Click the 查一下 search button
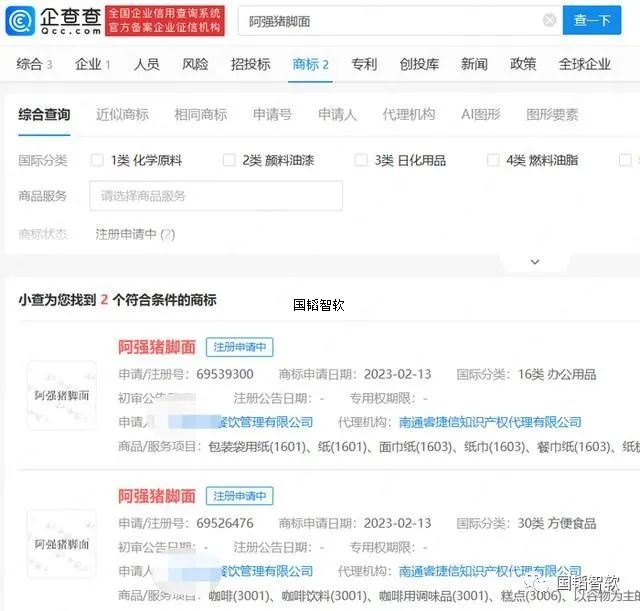The width and height of the screenshot is (640, 611). (592, 20)
